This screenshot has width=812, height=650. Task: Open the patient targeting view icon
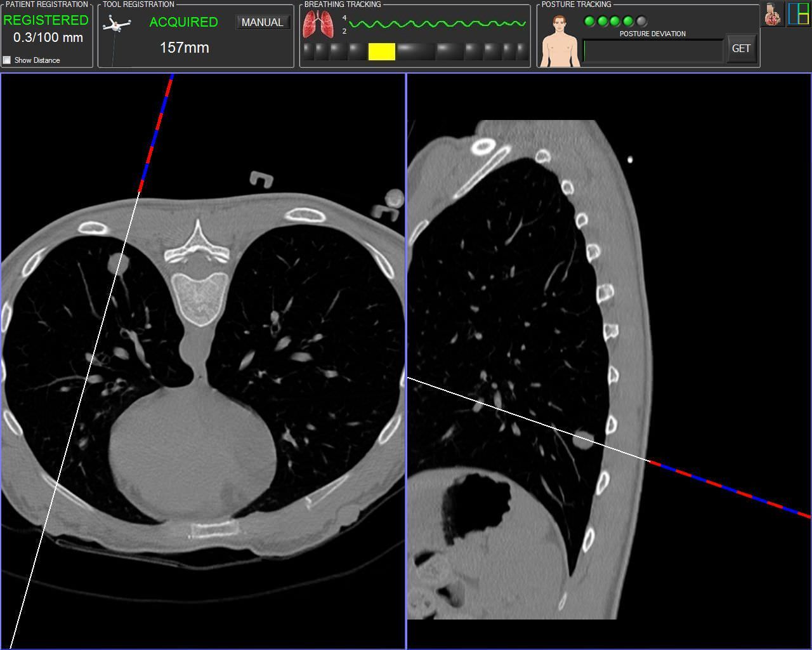773,14
